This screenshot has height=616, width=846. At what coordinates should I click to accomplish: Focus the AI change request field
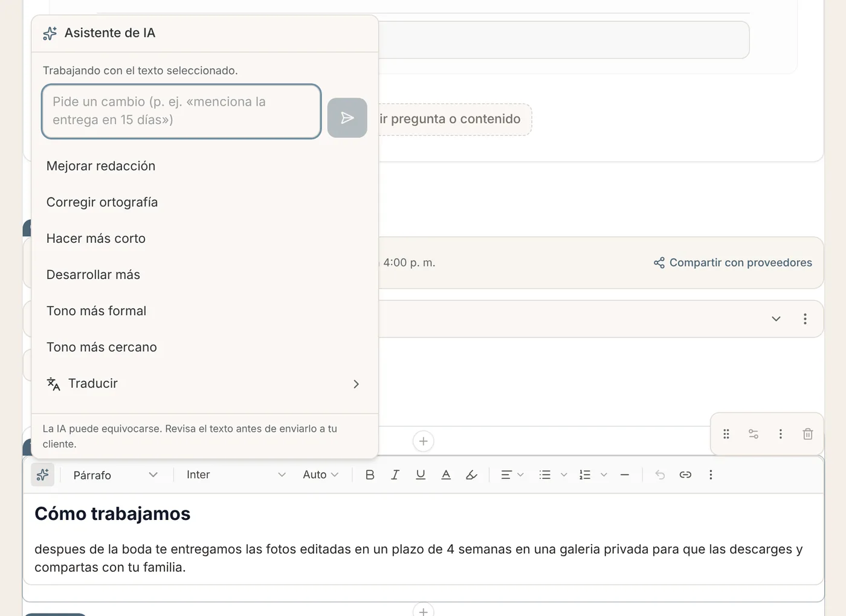pyautogui.click(x=181, y=111)
